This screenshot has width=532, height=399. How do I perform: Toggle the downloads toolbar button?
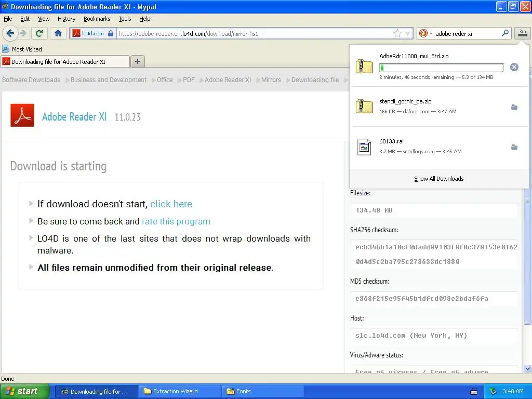[523, 33]
